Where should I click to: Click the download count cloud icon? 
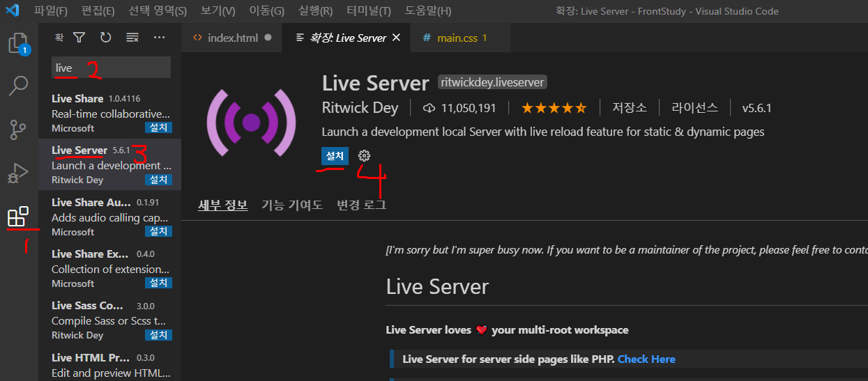click(429, 108)
